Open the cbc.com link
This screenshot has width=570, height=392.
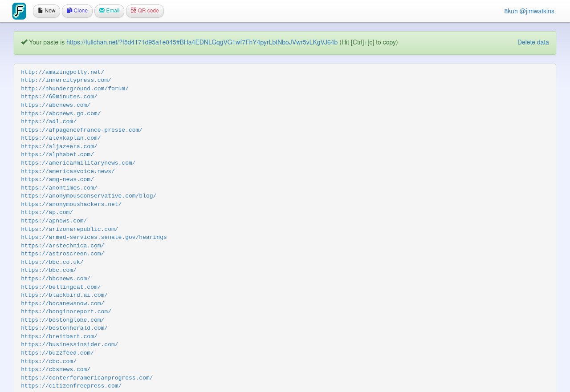49,361
